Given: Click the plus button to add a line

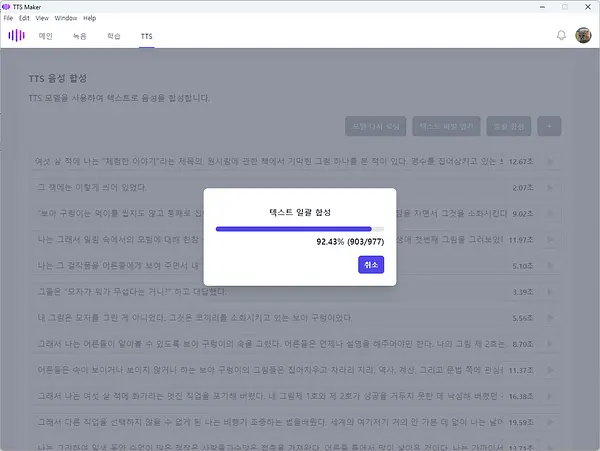Looking at the screenshot, I should (x=549, y=126).
